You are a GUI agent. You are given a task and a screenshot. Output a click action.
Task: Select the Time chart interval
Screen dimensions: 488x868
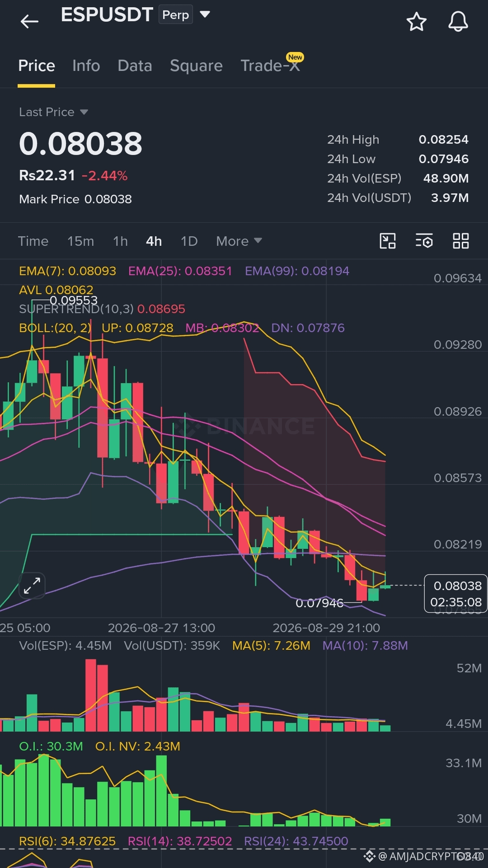pyautogui.click(x=33, y=241)
